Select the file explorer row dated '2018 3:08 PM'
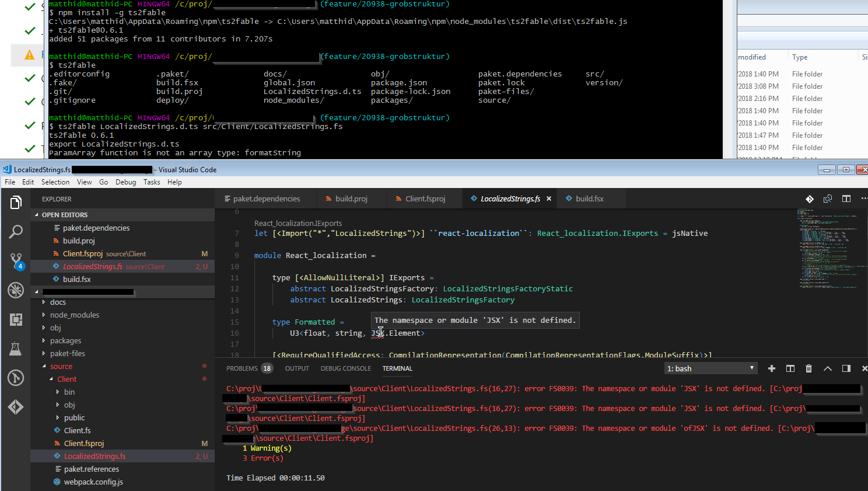The height and width of the screenshot is (491, 868). [802, 86]
